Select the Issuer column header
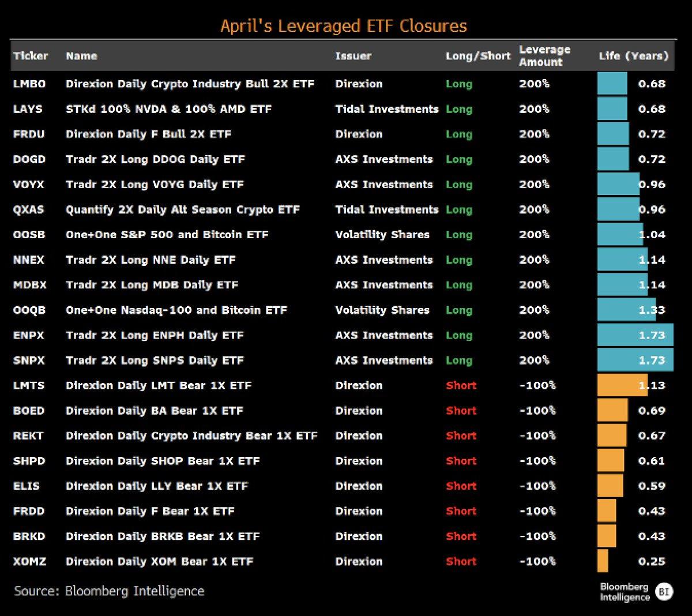The image size is (692, 616). click(353, 56)
